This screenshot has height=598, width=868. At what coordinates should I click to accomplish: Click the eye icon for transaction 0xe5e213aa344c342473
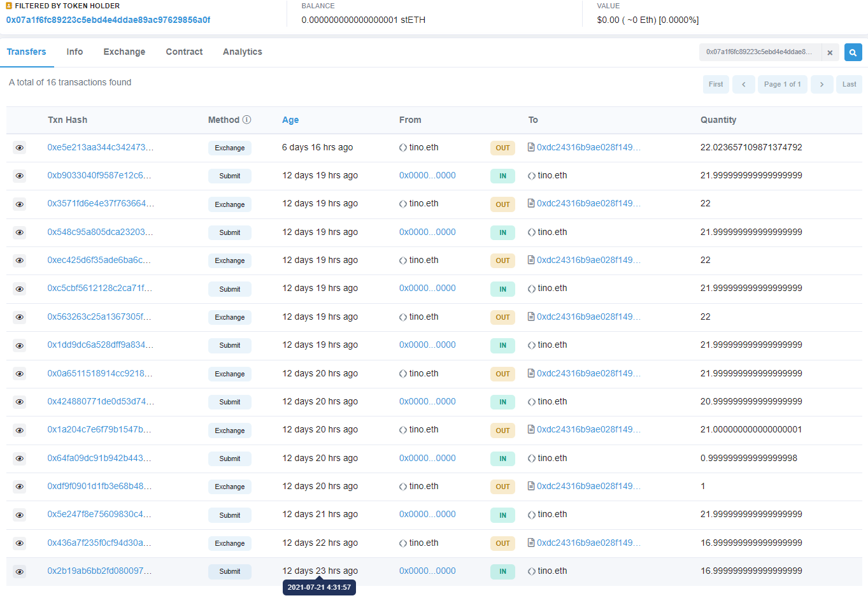click(20, 148)
